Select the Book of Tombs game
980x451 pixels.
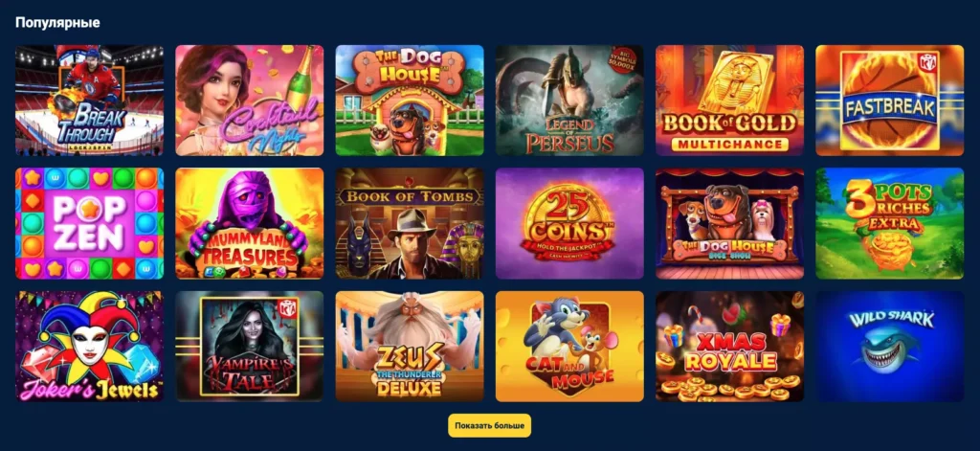point(410,223)
